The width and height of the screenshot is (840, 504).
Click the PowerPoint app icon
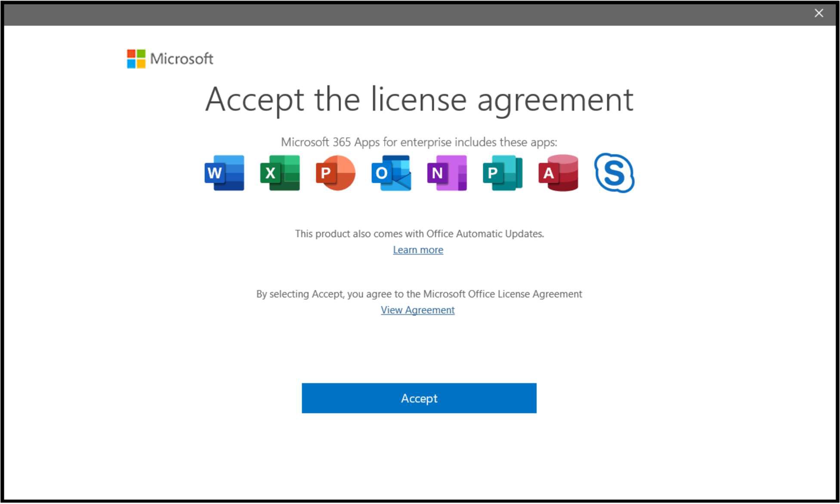336,173
